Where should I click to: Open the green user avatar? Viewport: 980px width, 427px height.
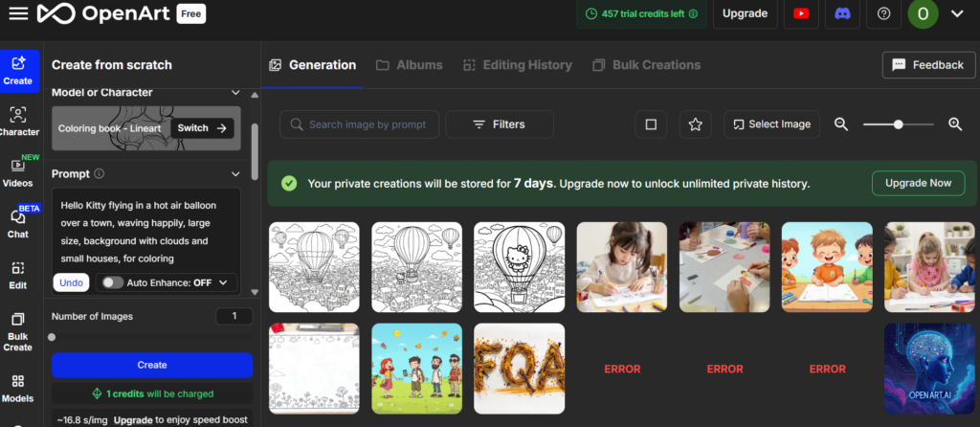click(924, 13)
